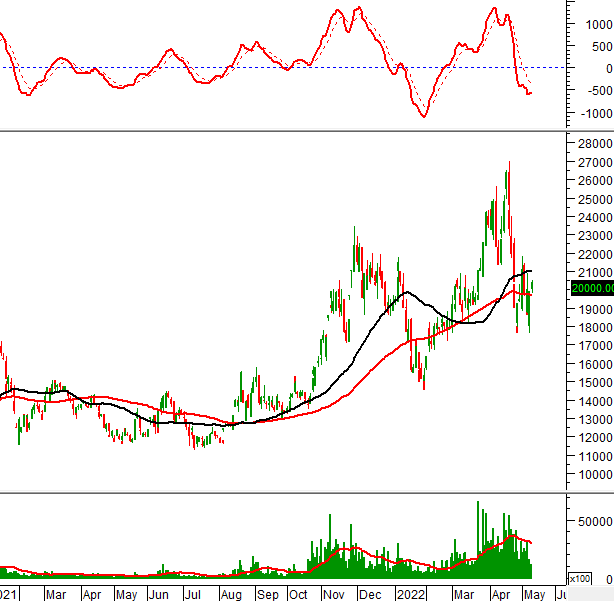Click the Jun label on time axis
The image size is (614, 601).
click(160, 594)
